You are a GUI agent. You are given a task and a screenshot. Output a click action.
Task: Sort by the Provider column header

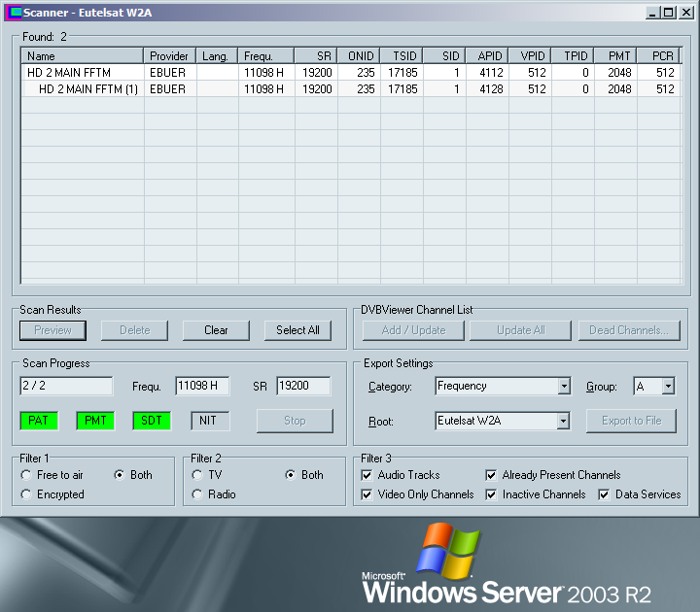[x=169, y=56]
